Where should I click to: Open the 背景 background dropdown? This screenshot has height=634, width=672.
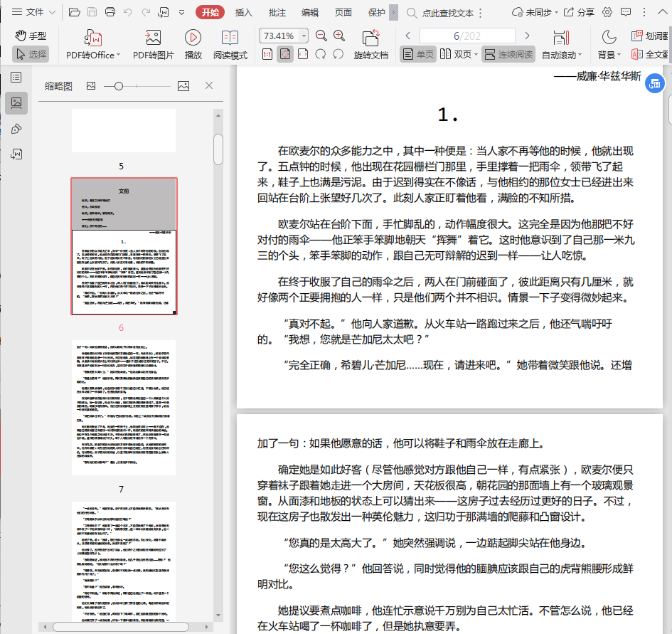pos(609,44)
